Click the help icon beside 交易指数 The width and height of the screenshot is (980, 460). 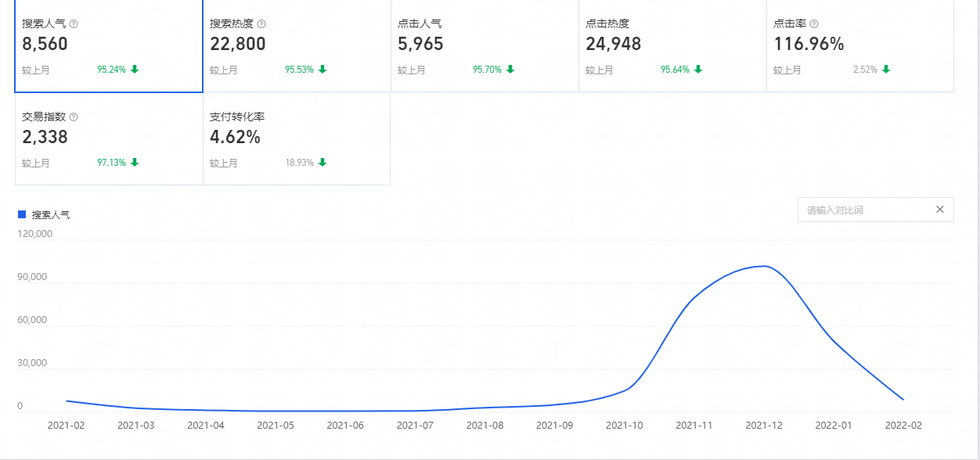[74, 117]
